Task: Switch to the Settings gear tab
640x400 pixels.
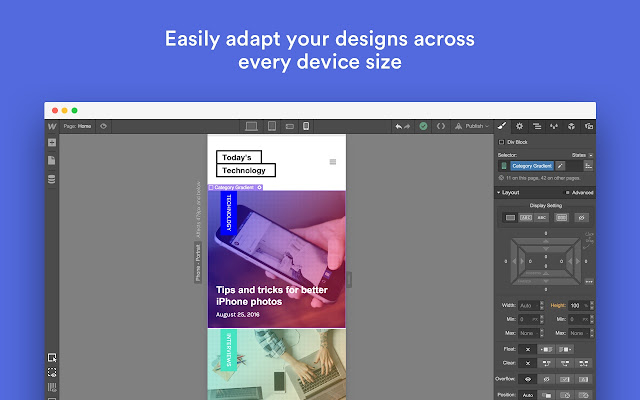Action: pyautogui.click(x=519, y=126)
